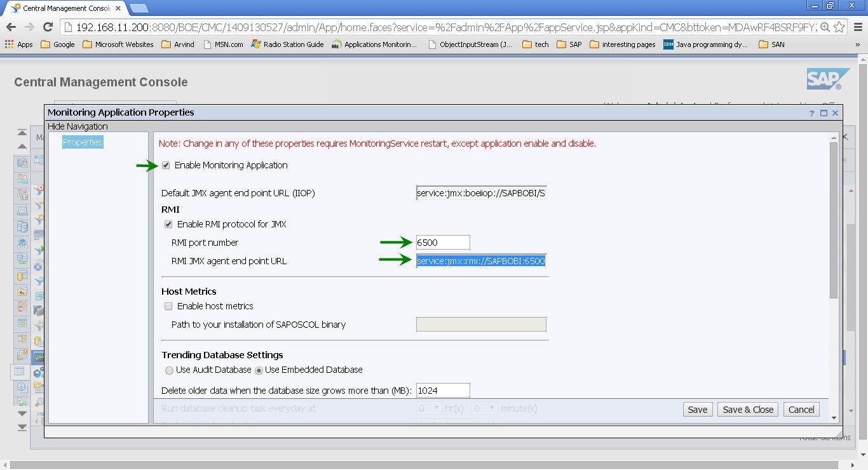
Task: Move sidebar list down one step
Action: 22,414
